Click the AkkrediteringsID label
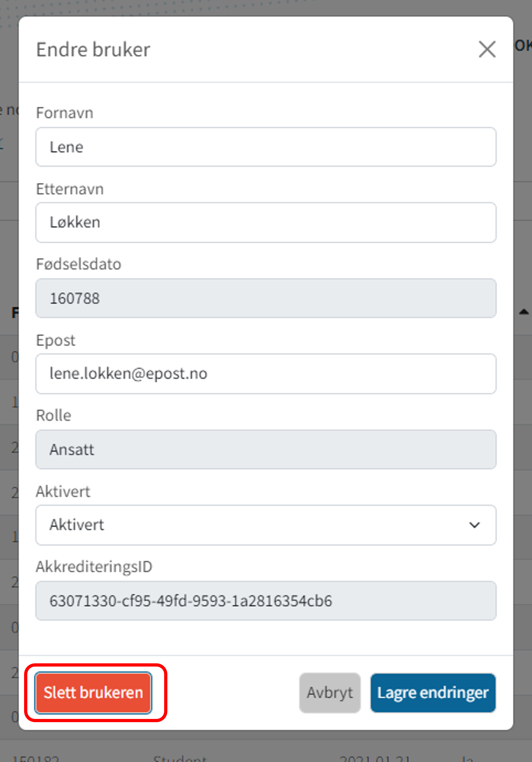Image resolution: width=532 pixels, height=762 pixels. point(94,567)
